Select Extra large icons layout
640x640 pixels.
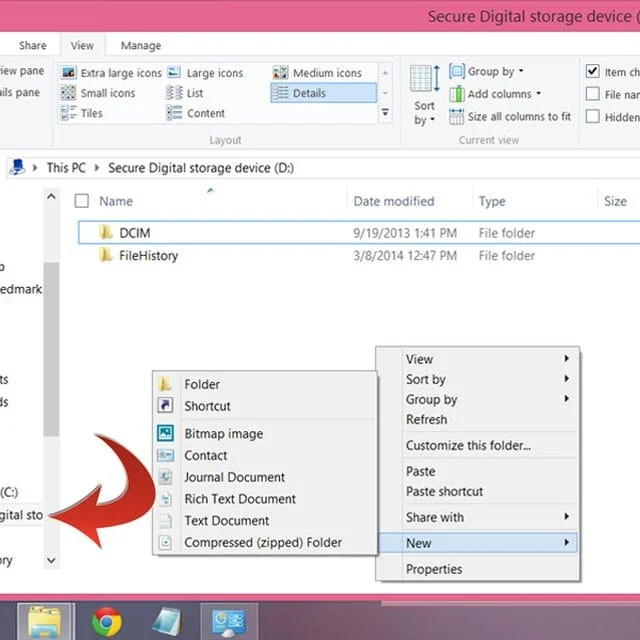111,73
